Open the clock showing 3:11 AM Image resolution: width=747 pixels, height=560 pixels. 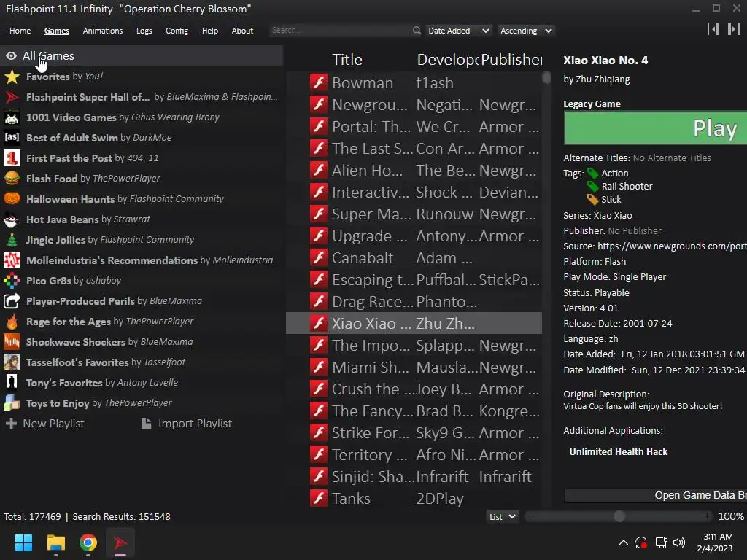pos(715,542)
